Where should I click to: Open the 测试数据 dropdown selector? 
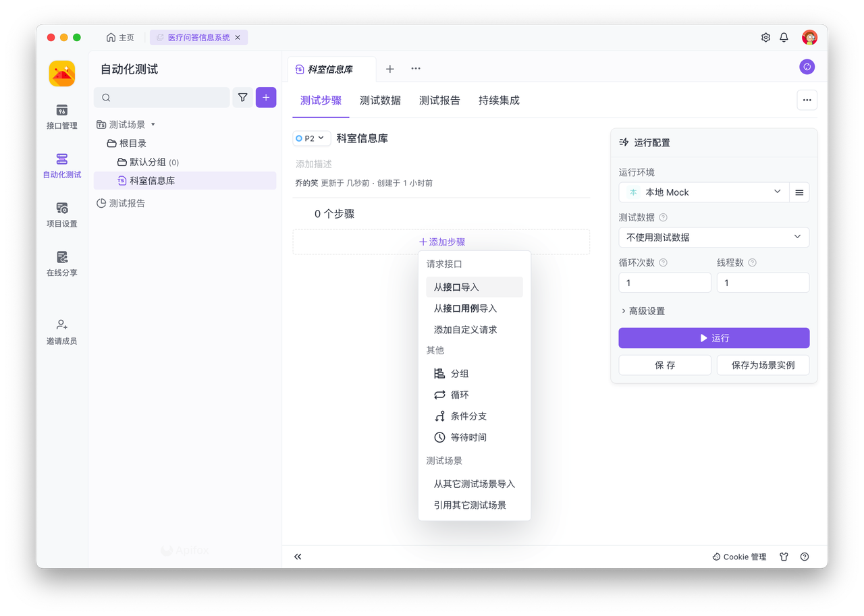(x=713, y=237)
